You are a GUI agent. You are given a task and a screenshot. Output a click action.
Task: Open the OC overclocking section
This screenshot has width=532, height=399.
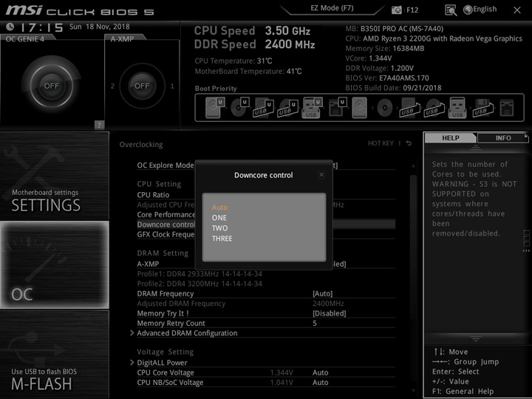(54, 265)
